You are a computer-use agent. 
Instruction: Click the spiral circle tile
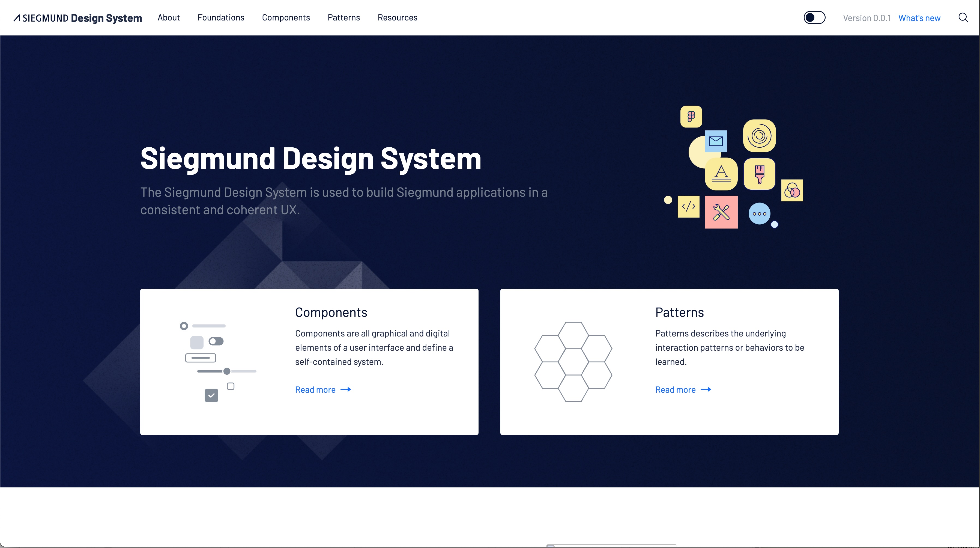759,136
